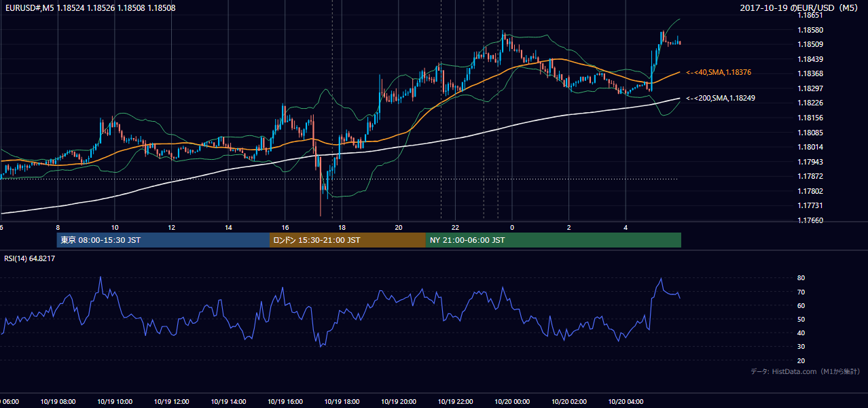Click hour tick 10 under the price chart

[115, 228]
